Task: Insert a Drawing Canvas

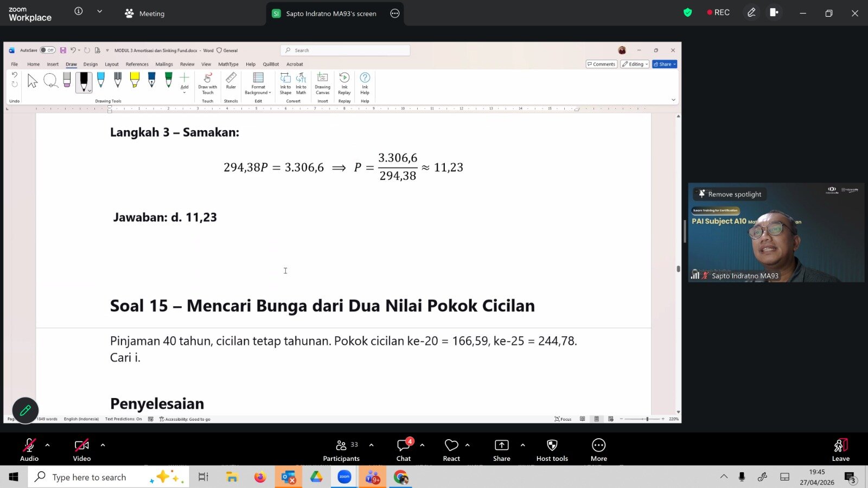Action: coord(322,84)
